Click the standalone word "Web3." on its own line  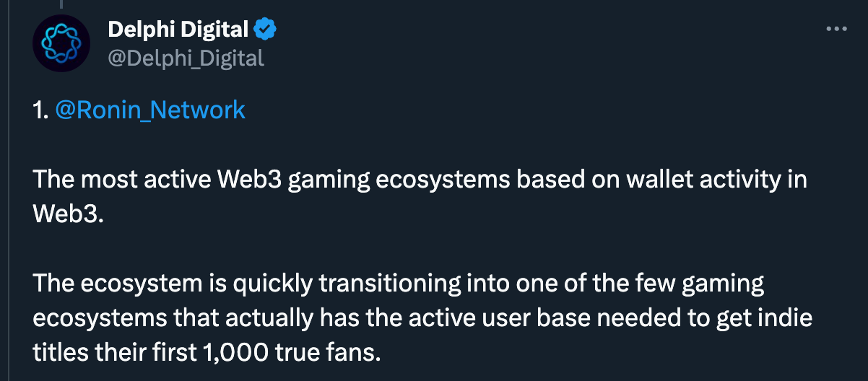click(x=69, y=214)
